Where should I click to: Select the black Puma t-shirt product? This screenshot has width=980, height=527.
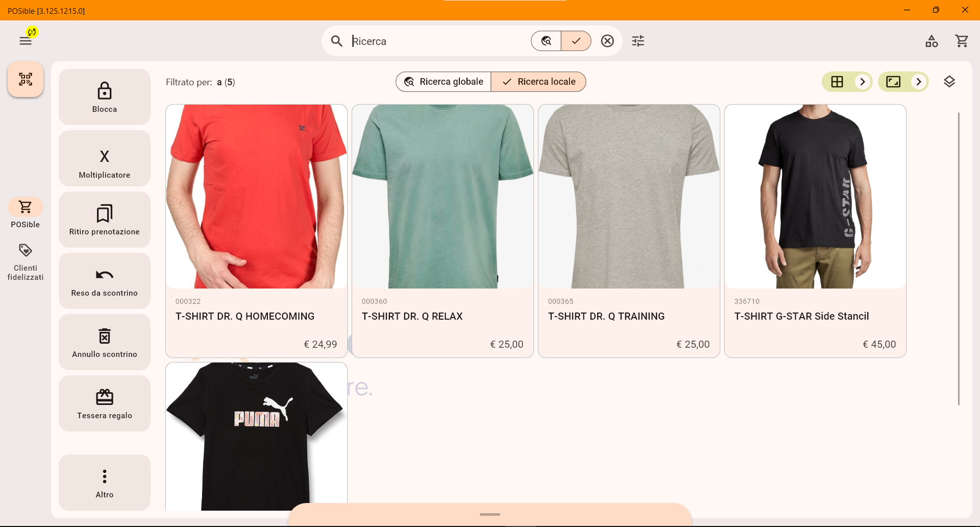[x=257, y=437]
